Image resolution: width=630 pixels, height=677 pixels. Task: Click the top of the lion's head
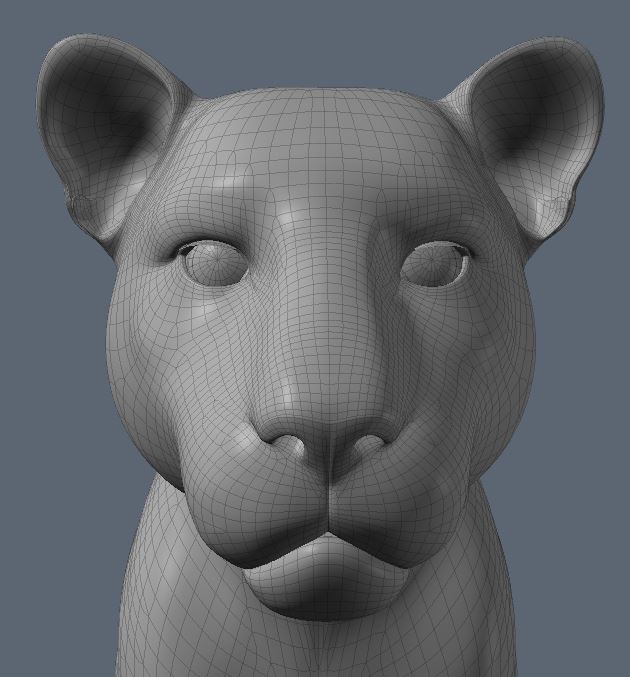(x=320, y=110)
